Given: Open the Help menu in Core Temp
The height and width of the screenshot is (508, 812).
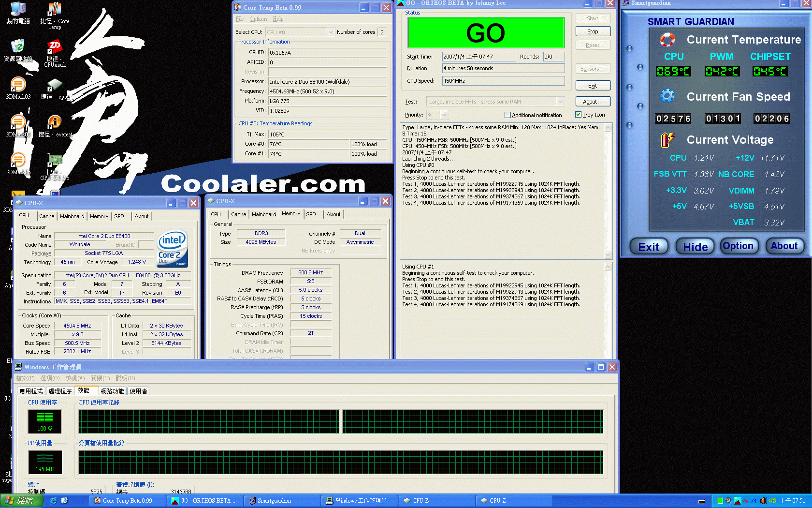Looking at the screenshot, I should pyautogui.click(x=278, y=19).
